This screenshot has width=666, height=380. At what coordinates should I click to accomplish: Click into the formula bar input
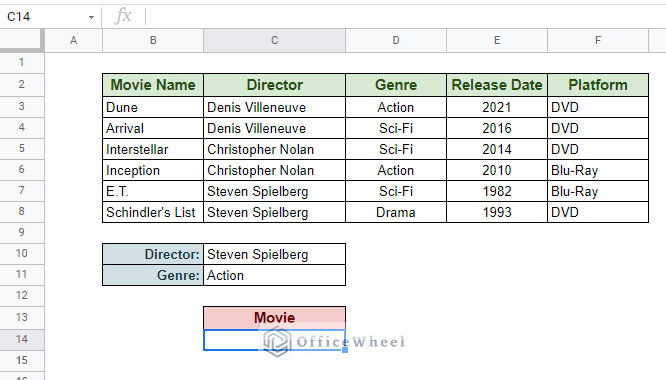point(406,17)
